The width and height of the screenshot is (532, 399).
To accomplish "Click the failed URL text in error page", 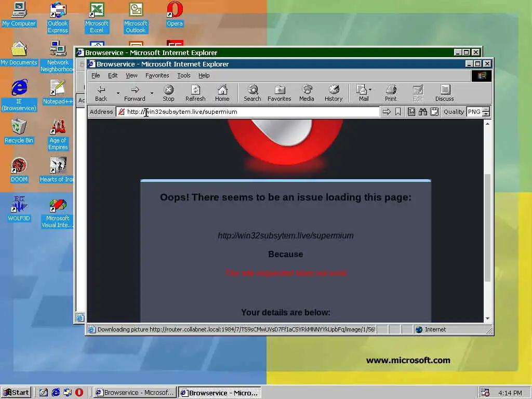I will [286, 235].
